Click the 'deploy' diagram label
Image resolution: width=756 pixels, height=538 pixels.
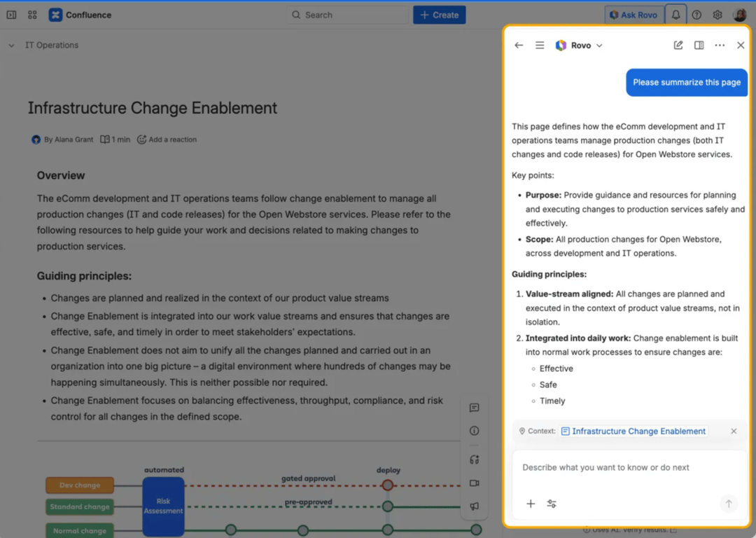coord(388,470)
